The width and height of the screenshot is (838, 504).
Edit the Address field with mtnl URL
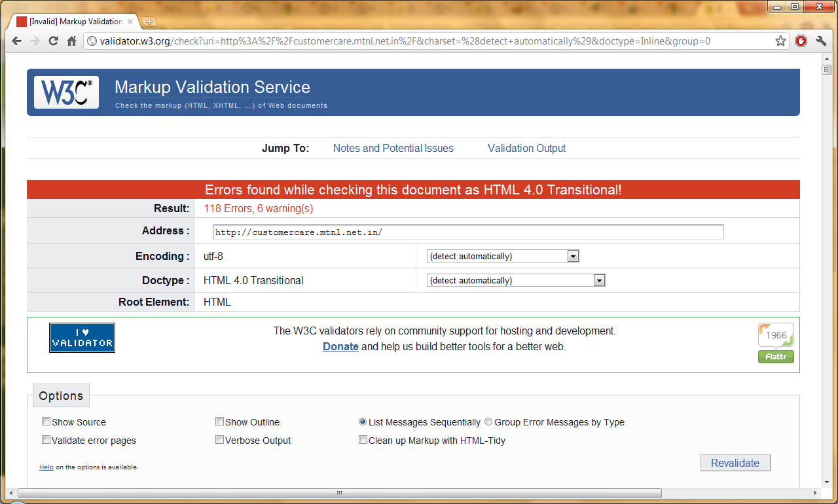point(468,232)
